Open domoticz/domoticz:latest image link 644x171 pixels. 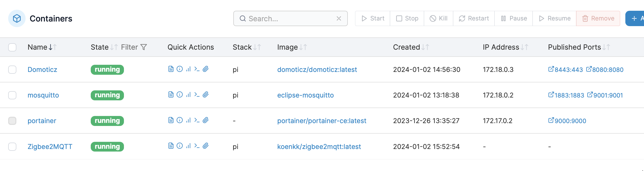[x=317, y=70]
